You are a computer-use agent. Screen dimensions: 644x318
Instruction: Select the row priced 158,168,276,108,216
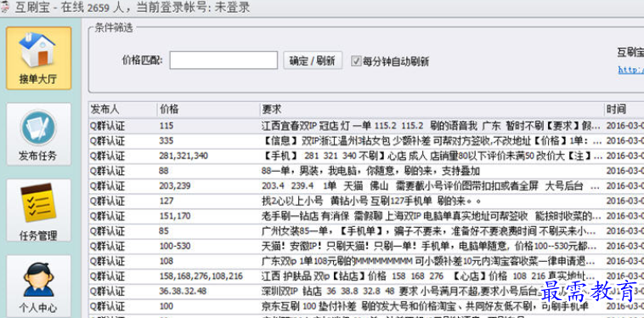pos(366,276)
